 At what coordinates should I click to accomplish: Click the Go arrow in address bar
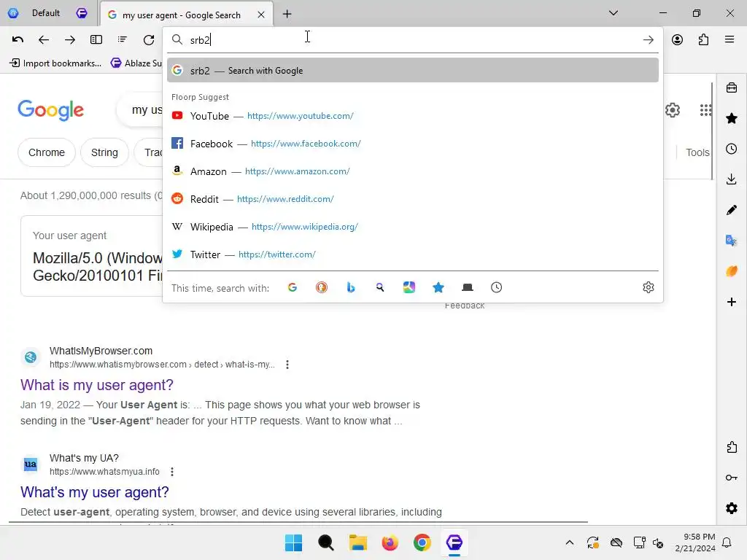pyautogui.click(x=648, y=40)
